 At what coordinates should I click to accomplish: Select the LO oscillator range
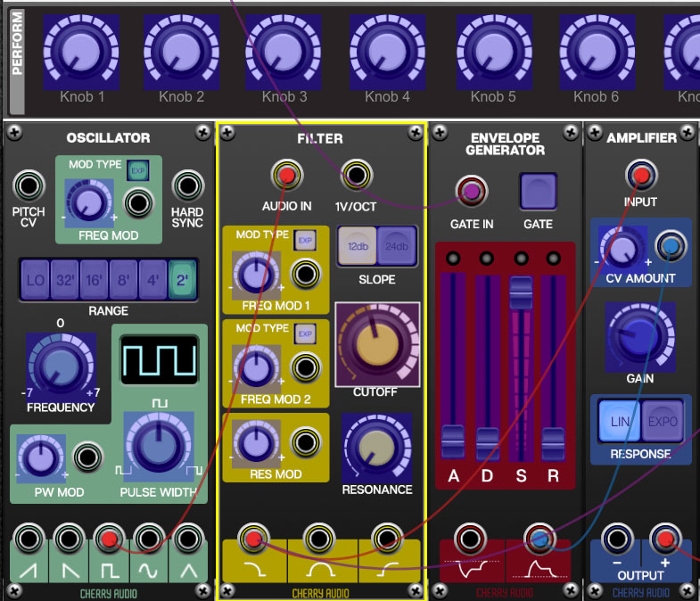36,280
